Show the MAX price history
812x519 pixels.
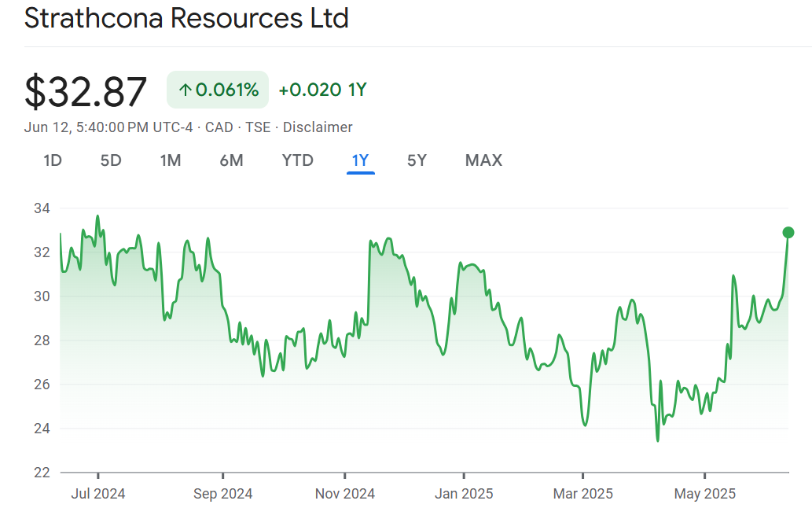tap(483, 160)
